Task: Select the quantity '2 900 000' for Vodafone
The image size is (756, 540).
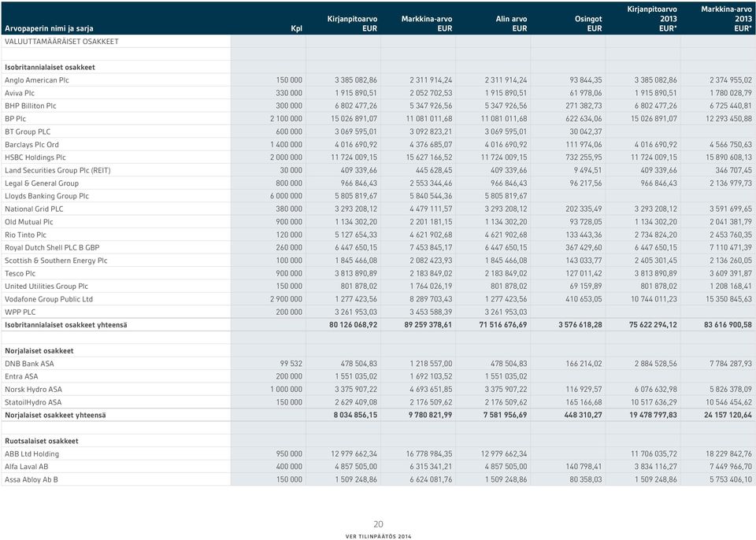Action: click(287, 299)
